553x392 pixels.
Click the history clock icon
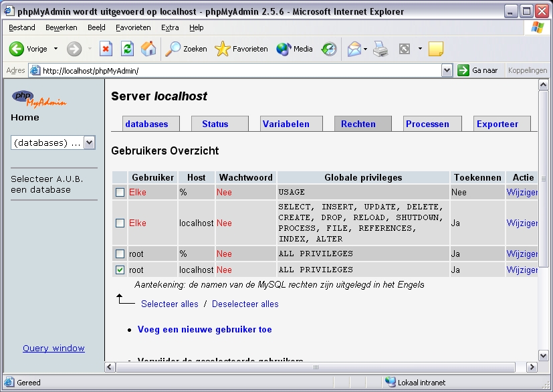tap(329, 49)
